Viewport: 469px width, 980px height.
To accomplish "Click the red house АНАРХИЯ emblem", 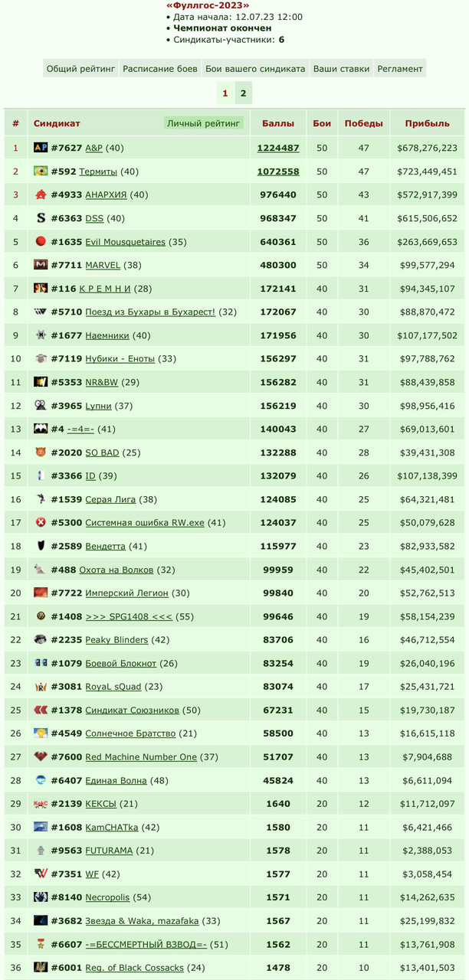I will [x=41, y=194].
